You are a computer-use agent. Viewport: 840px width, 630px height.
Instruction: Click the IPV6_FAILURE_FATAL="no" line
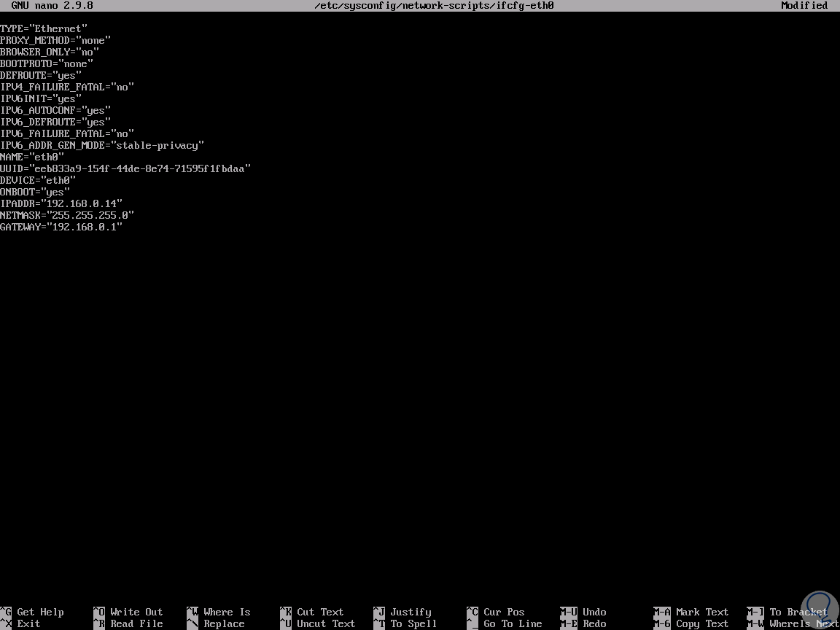point(67,133)
